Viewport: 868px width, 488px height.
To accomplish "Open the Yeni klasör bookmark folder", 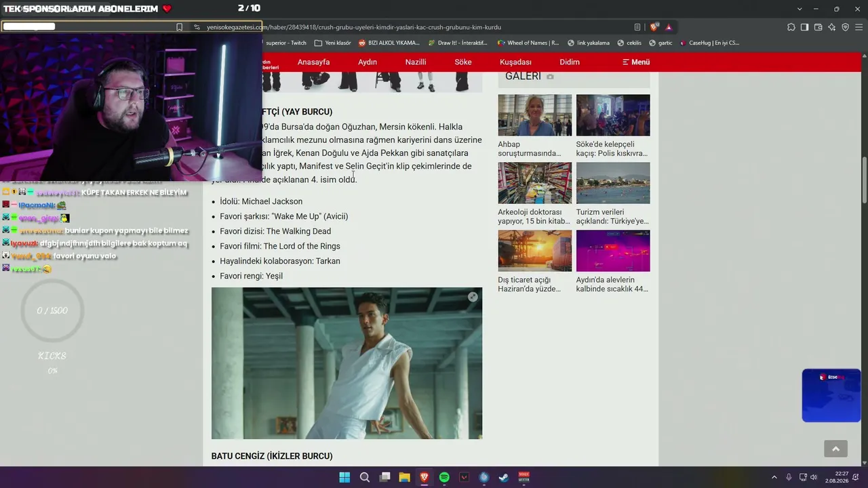I will click(333, 43).
